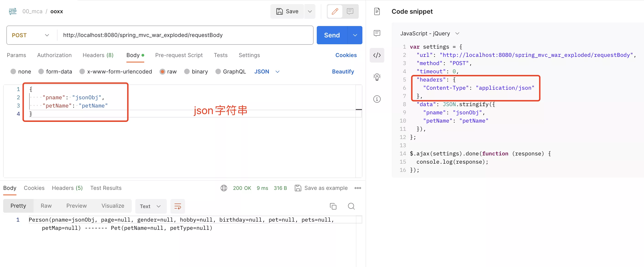Click the 316 B response size

point(280,188)
